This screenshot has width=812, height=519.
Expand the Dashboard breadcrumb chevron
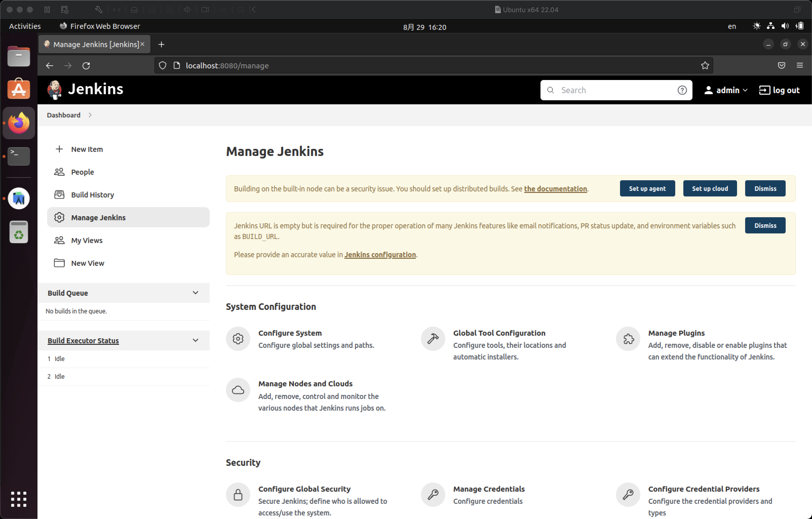point(90,115)
